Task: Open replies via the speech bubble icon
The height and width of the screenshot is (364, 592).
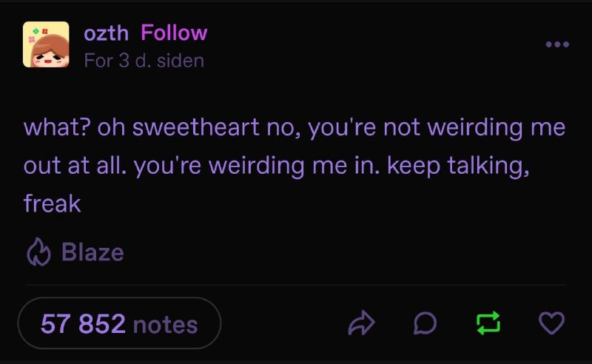Action: coord(425,323)
